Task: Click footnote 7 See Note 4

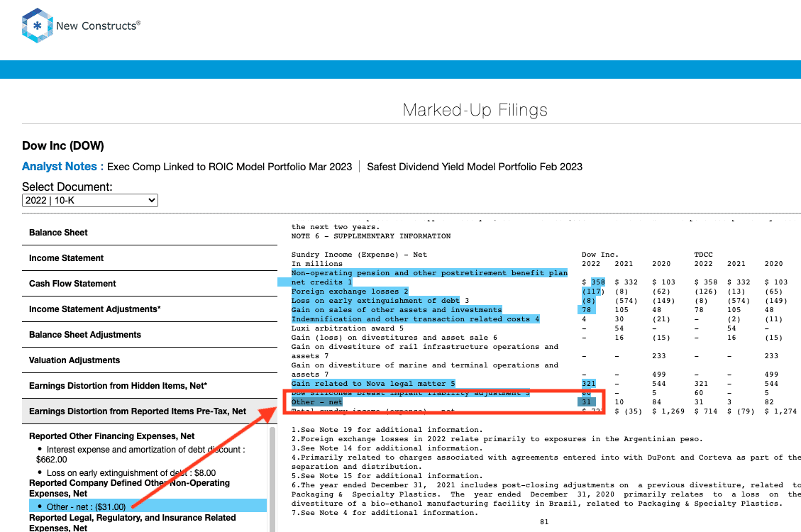Action: click(385, 513)
